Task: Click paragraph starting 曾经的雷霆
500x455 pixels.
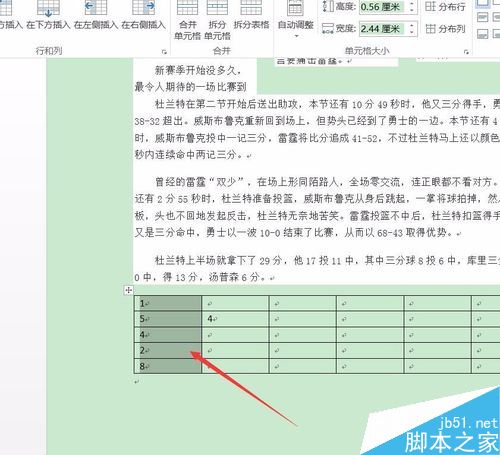Action: tap(317, 207)
